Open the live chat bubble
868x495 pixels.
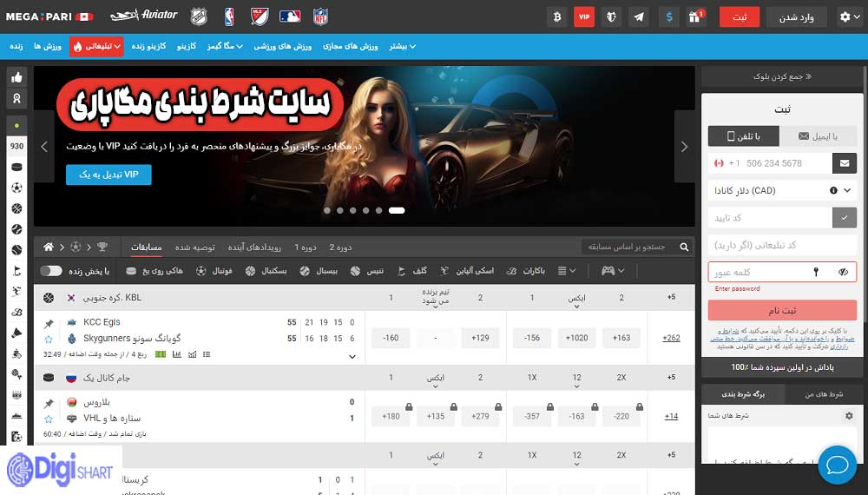(x=837, y=465)
